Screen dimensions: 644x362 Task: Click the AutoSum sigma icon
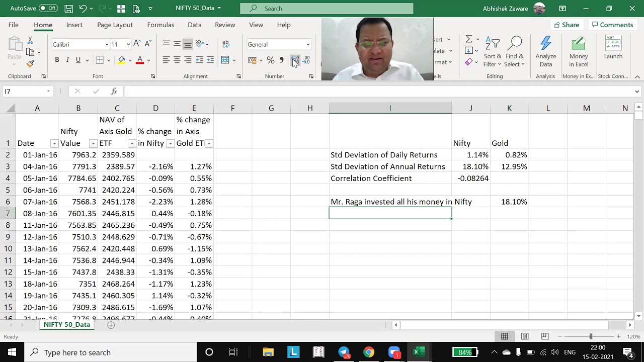pos(468,39)
